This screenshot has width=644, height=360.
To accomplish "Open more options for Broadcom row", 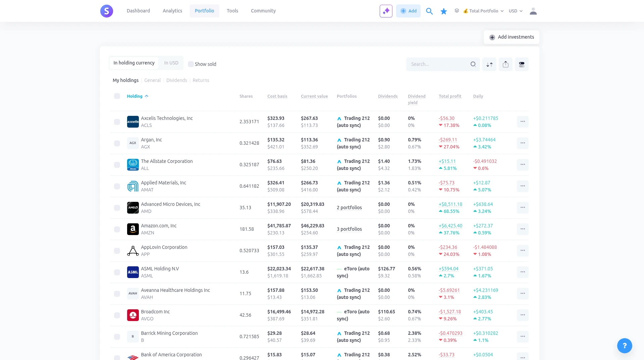I will [x=523, y=315].
